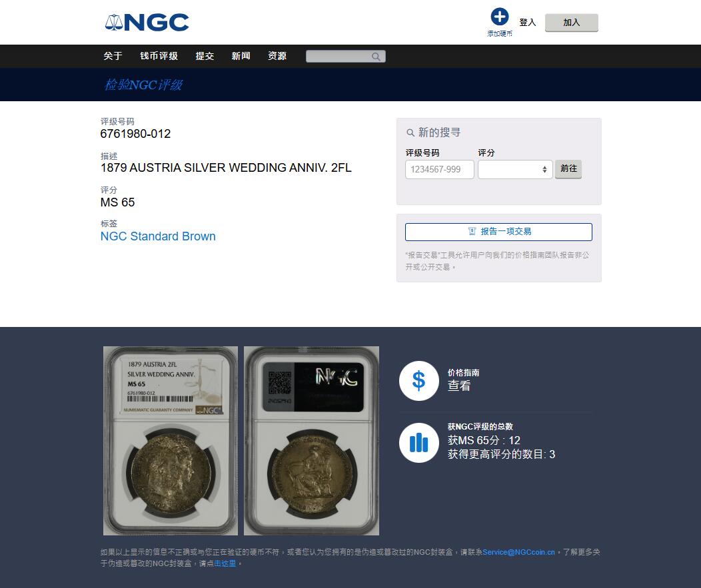Click the dollar sign price guide icon

pyautogui.click(x=419, y=381)
